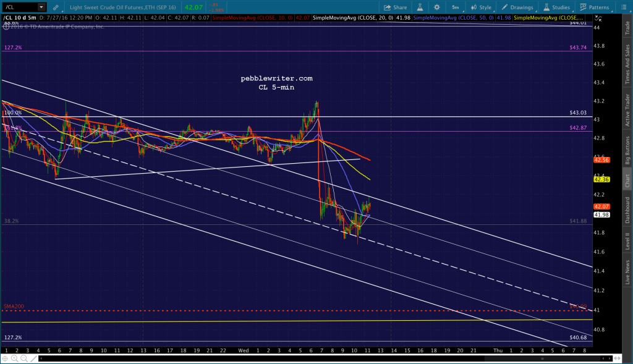Viewport: 633px width, 364px height.
Task: Open the Level II side tab
Action: point(627,241)
